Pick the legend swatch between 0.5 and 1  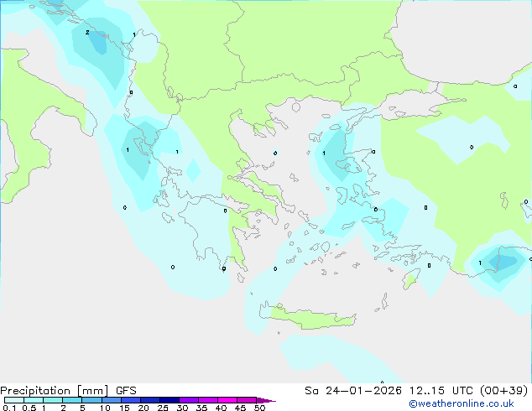pyautogui.click(x=34, y=400)
